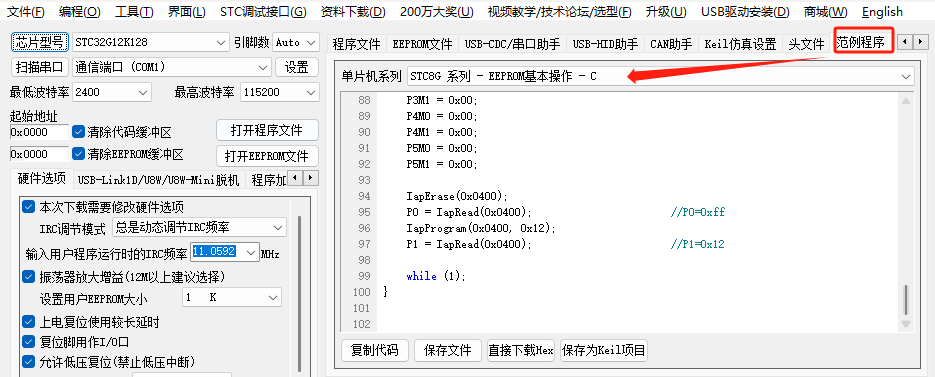The width and height of the screenshot is (935, 377).
Task: Click the 保存为Keil项目 button
Action: [603, 350]
